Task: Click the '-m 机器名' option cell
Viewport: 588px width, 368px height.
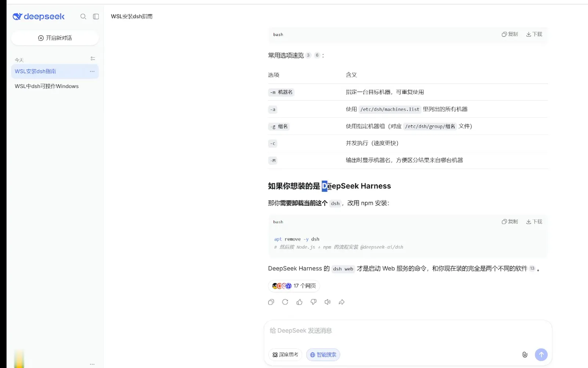Action: (282, 92)
